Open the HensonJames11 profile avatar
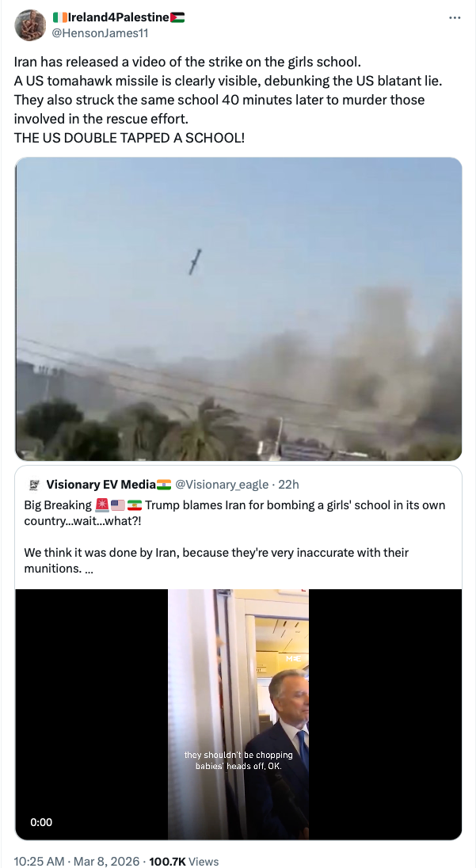The width and height of the screenshot is (476, 868). click(30, 25)
